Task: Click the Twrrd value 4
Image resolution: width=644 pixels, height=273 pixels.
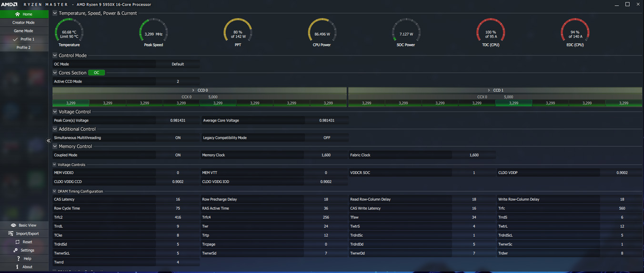Action: point(178,262)
